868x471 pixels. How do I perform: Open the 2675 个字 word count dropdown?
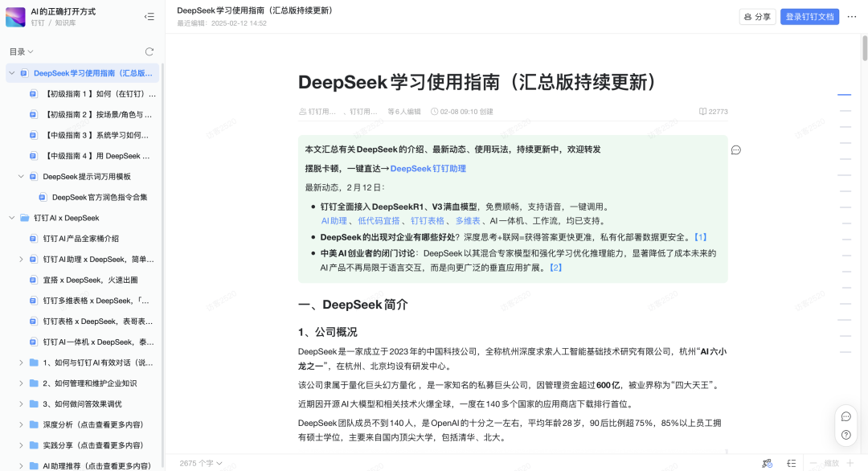pyautogui.click(x=201, y=463)
